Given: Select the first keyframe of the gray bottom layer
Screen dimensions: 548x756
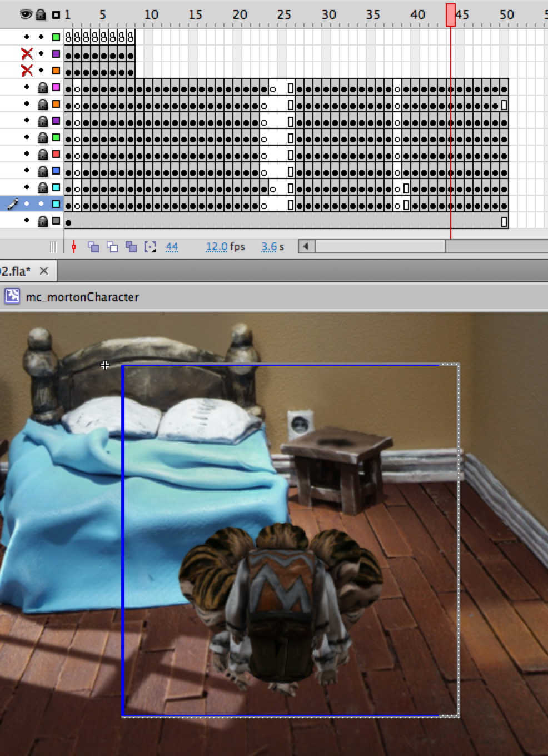Looking at the screenshot, I should [x=68, y=222].
